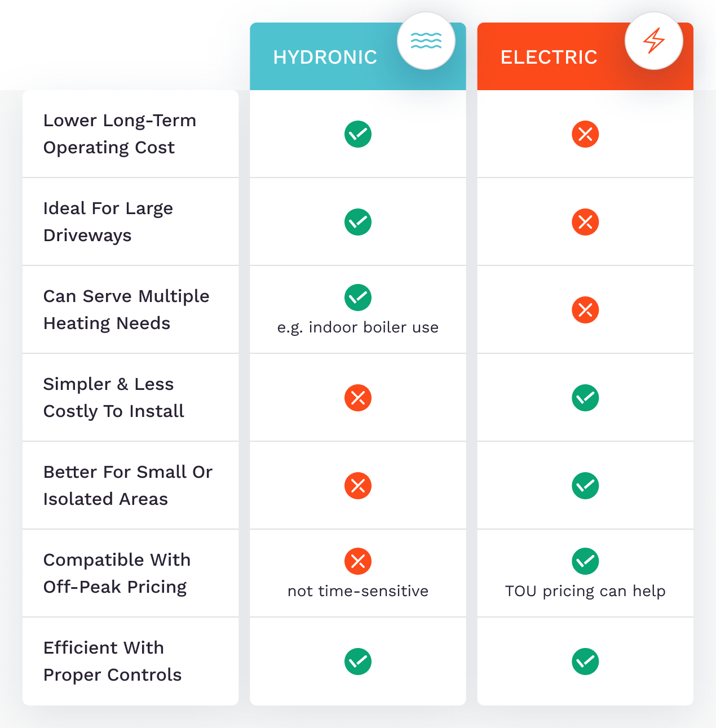716x728 pixels.
Task: Click Electric checkmark for Better For Small Or Isolated Areas
Action: coord(585,486)
